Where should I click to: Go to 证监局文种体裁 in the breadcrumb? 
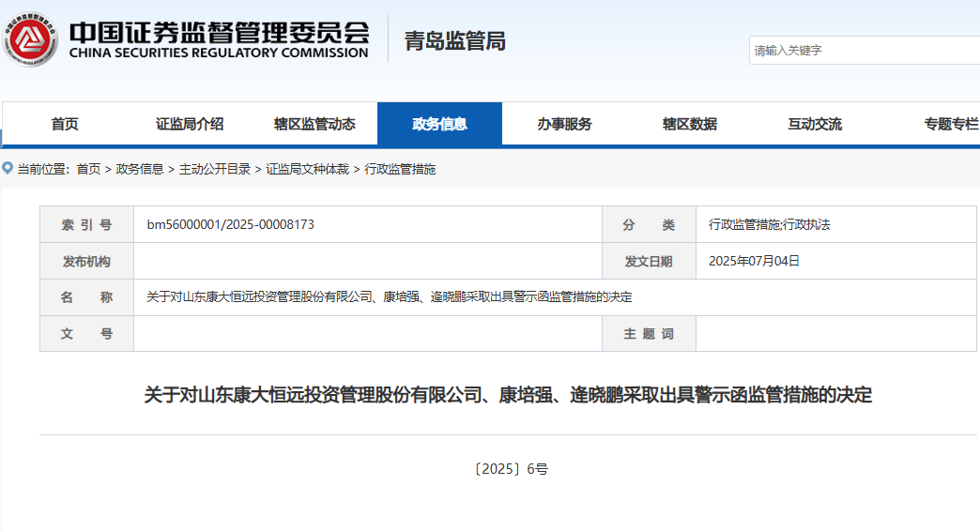[308, 169]
